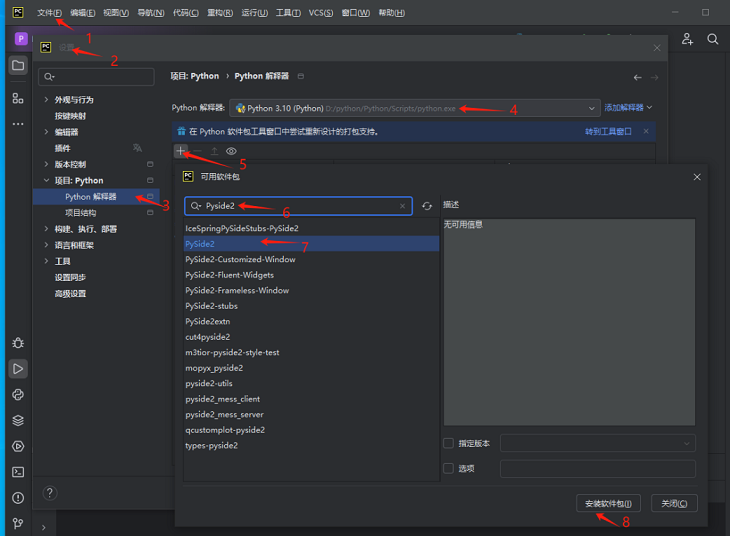Navigate back in settings with left arrow

click(x=637, y=77)
